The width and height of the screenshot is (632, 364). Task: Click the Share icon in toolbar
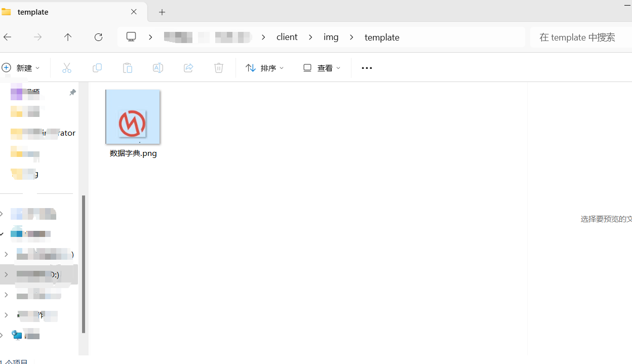188,68
